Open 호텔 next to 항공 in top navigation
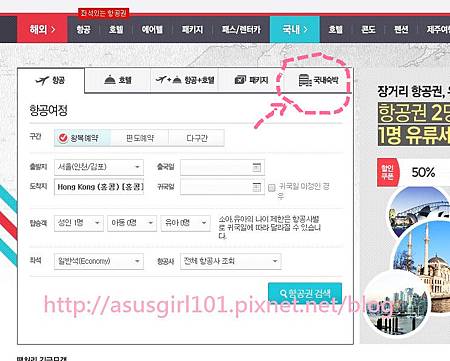 pyautogui.click(x=116, y=29)
